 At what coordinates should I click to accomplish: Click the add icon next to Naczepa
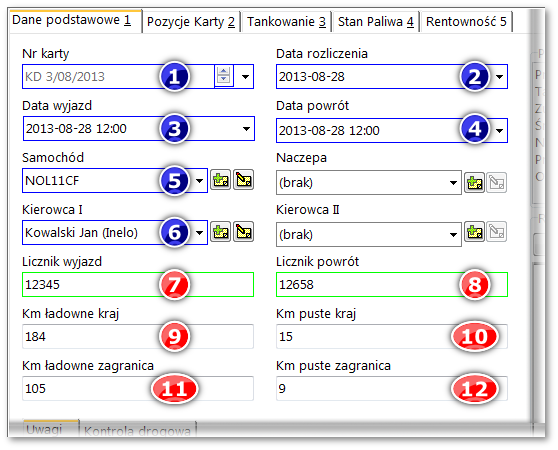(x=474, y=183)
